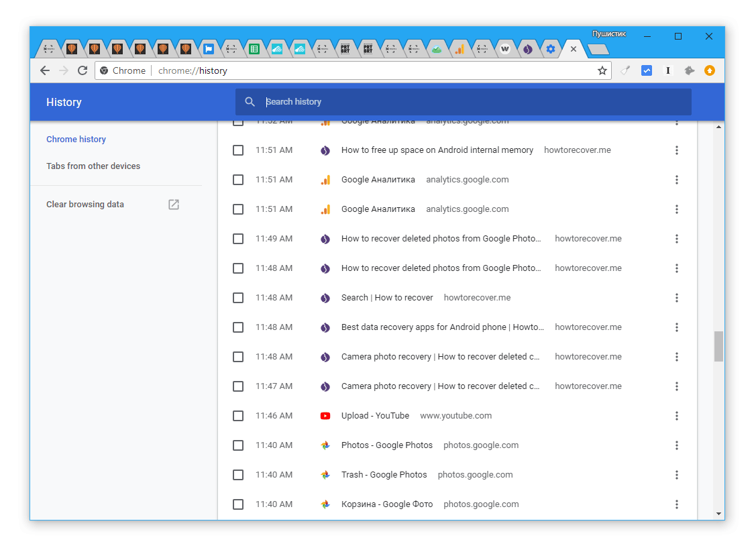
Task: Open a new tab with the new tab button
Action: [x=598, y=49]
